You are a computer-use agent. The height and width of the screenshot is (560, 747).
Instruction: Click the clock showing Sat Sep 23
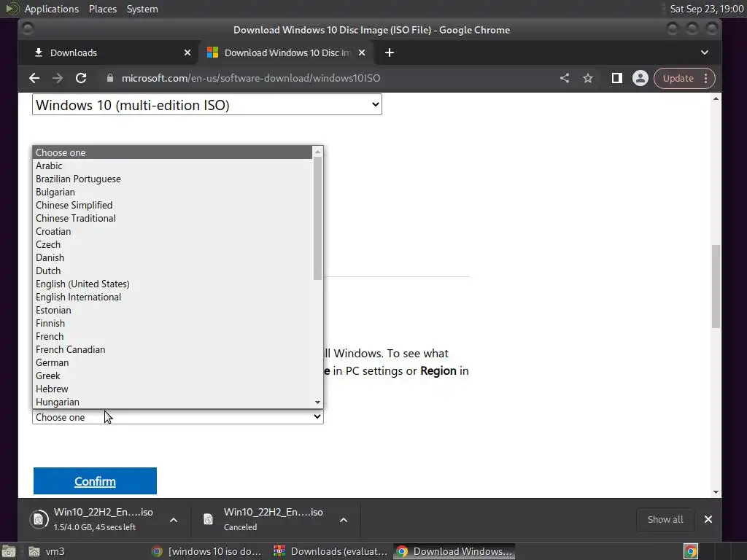point(707,9)
